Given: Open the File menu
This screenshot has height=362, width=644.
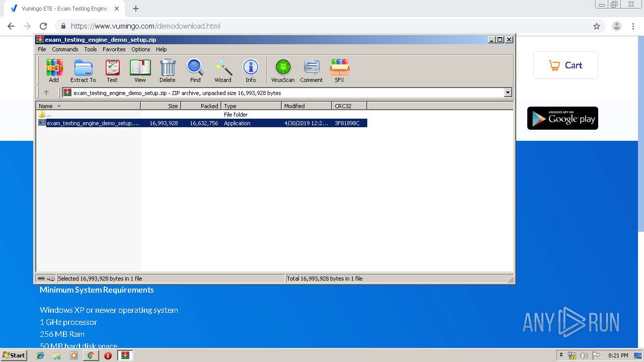Looking at the screenshot, I should [42, 49].
